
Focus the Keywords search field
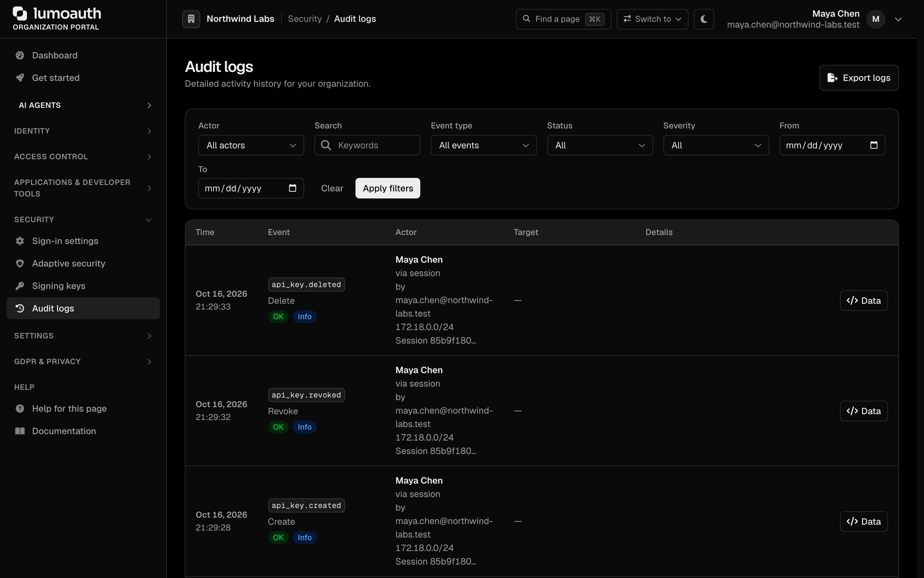[x=367, y=145]
